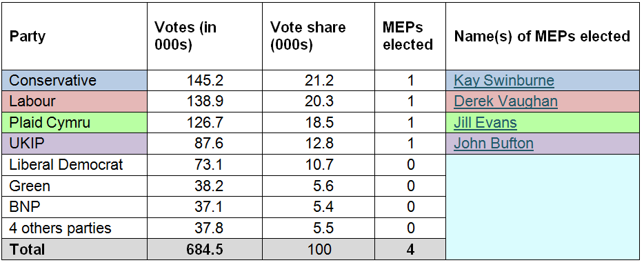Select the Green party cell

click(x=74, y=186)
